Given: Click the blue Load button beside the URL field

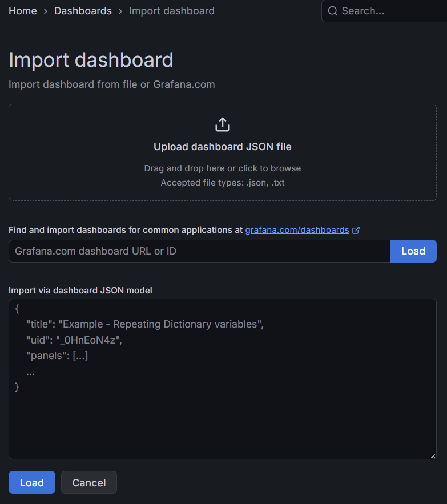Looking at the screenshot, I should 413,251.
